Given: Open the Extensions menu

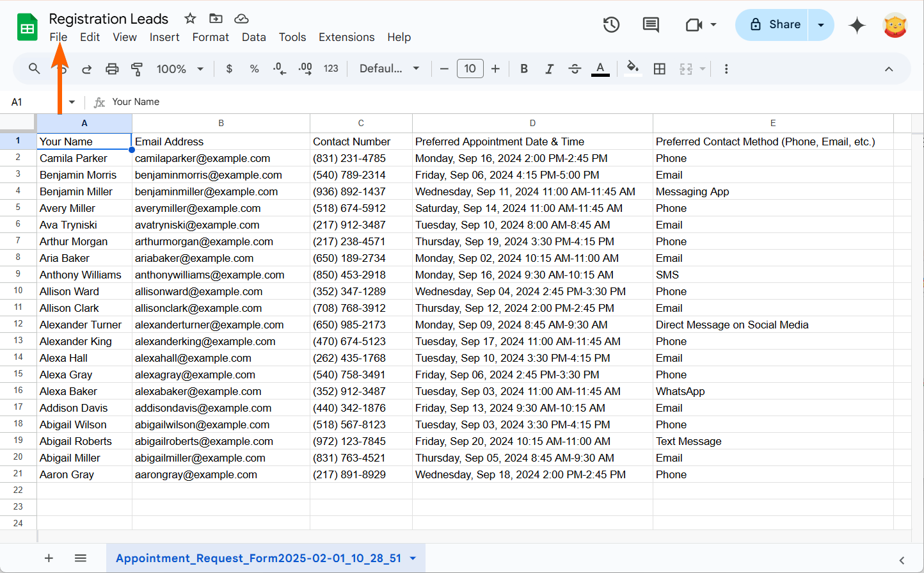Looking at the screenshot, I should click(346, 37).
